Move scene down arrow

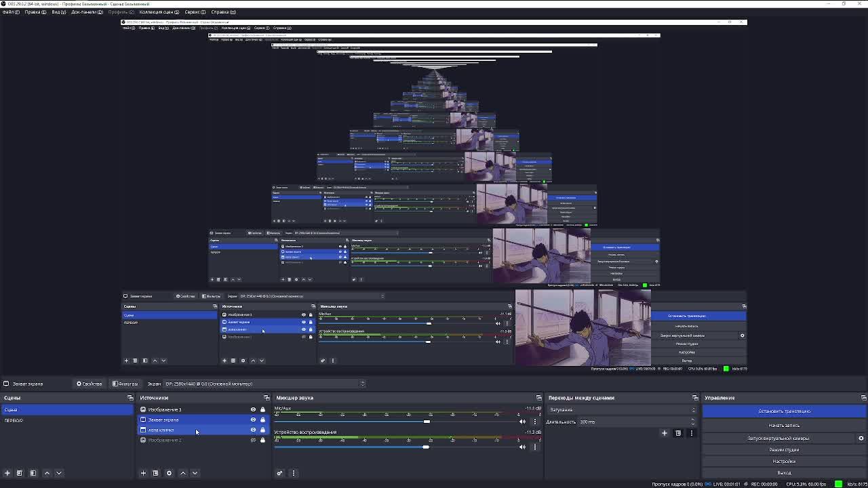[59, 473]
